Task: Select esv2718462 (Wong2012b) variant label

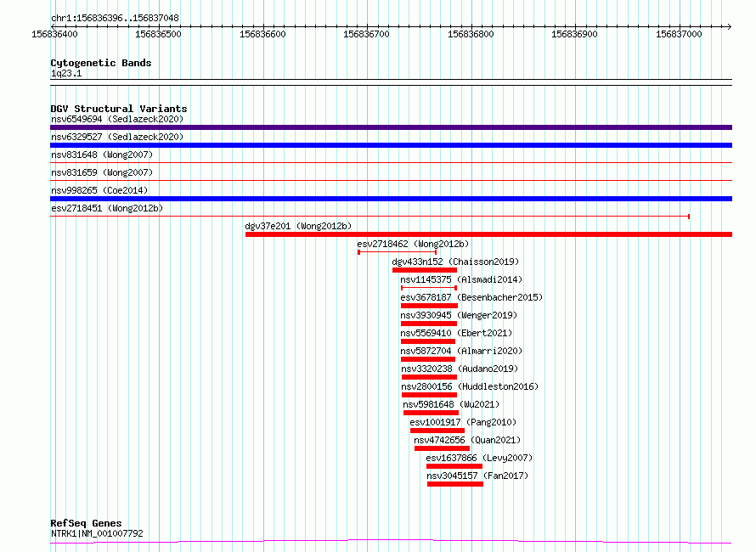Action: click(413, 244)
